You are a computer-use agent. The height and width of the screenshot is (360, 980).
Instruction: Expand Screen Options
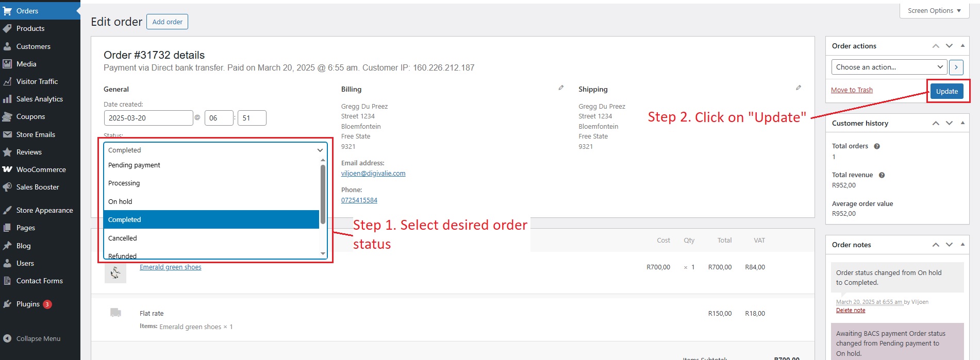934,11
